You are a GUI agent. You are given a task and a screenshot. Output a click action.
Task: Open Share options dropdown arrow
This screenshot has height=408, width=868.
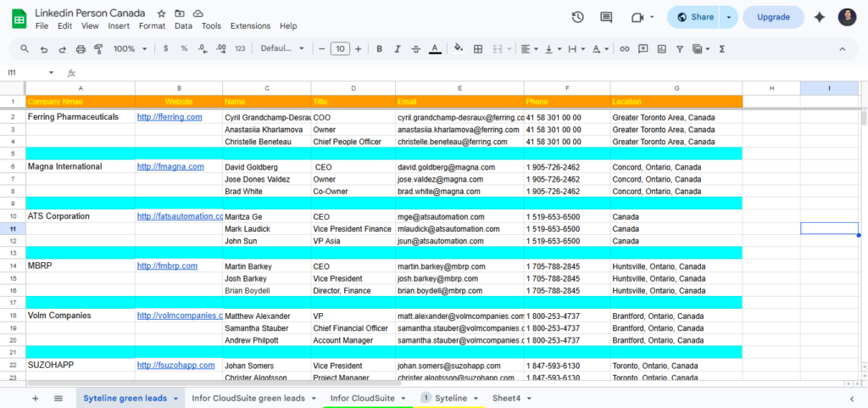729,17
